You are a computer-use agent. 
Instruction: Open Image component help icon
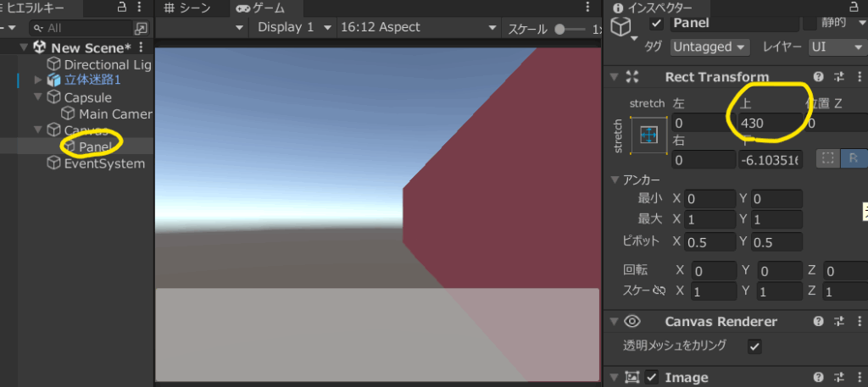click(818, 377)
